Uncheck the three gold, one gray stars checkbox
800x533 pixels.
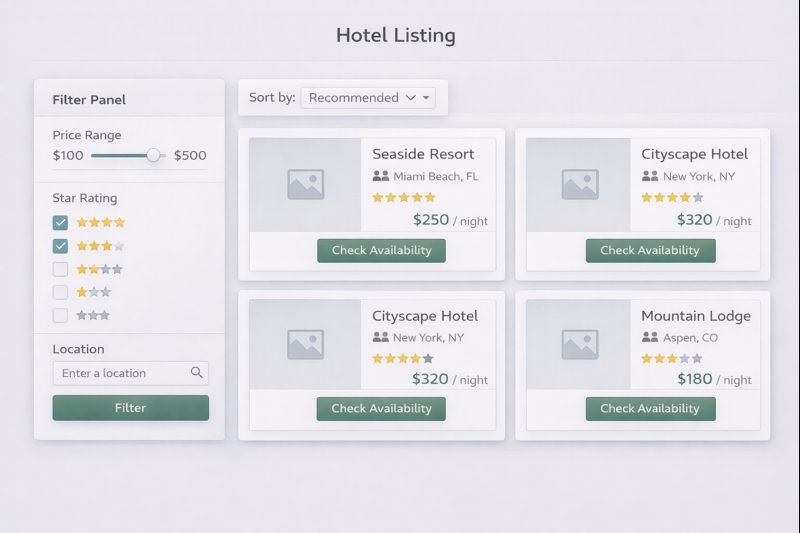coord(60,246)
